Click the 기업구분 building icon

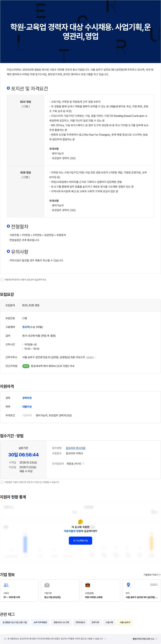(x=47, y=585)
